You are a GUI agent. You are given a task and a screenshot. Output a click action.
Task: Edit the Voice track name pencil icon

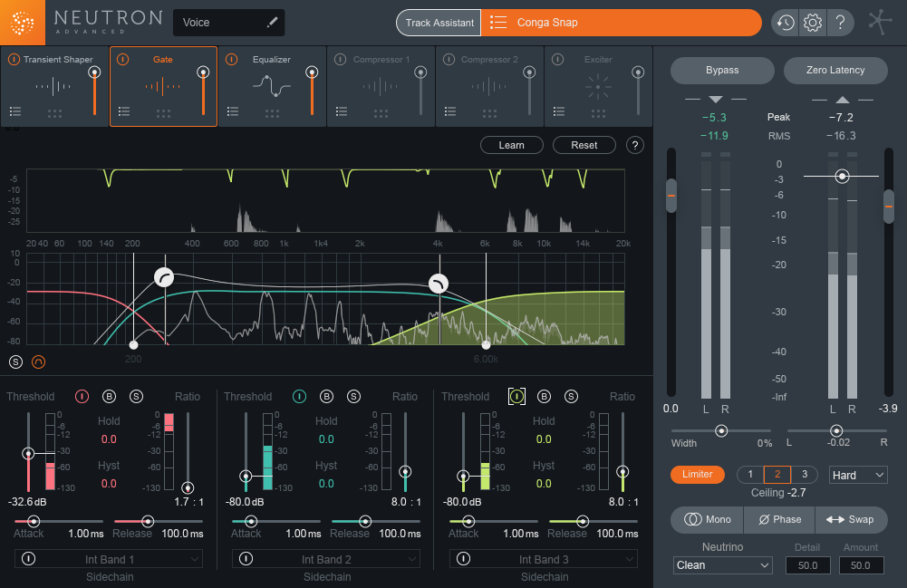coord(272,23)
